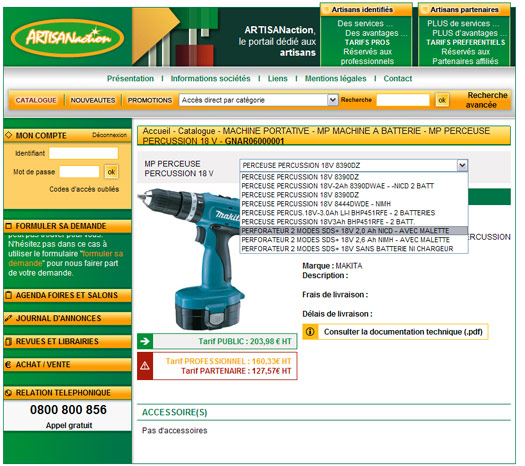
Task: Click the icon beside RELATION TELEPHONIQUE
Action: tap(8, 393)
